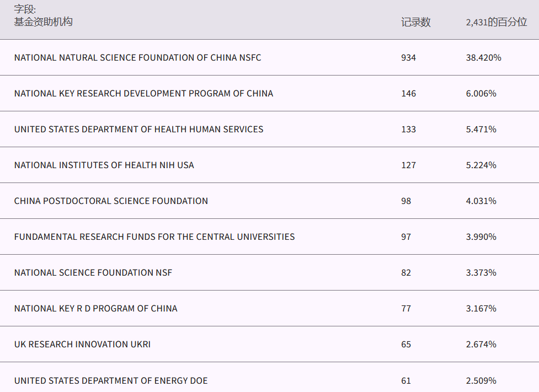Click UK Research Innovation UKRI row

click(82, 345)
